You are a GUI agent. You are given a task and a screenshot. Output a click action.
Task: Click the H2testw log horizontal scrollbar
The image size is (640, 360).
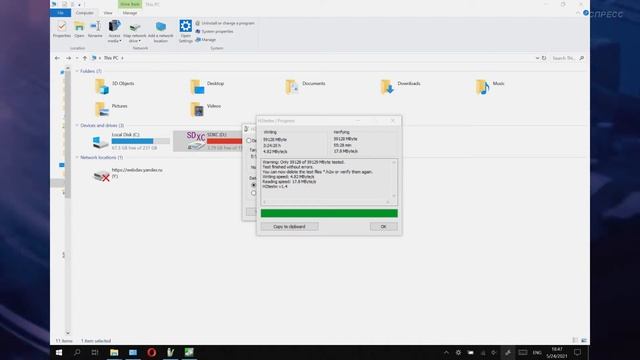(326, 202)
